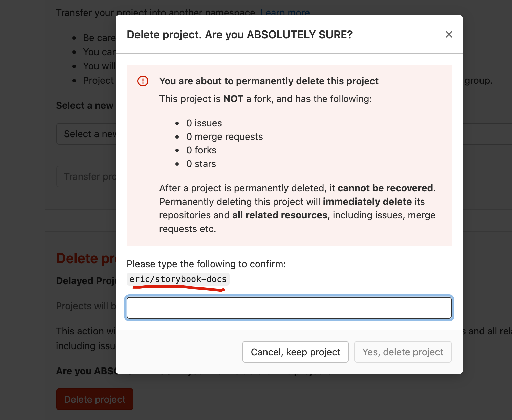
Task: Click the "0 merge requests" list entry
Action: pyautogui.click(x=225, y=136)
